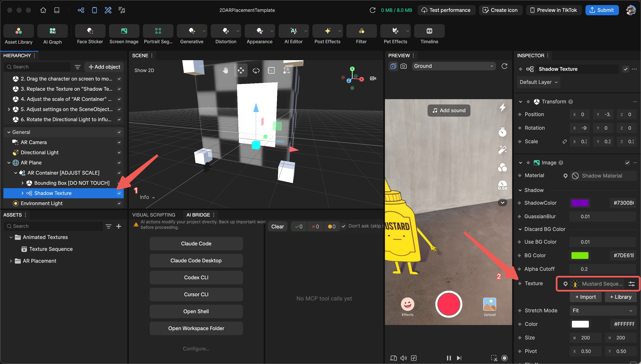Open Effects in the phone preview
Viewport: 641px width, 364px height.
click(x=407, y=307)
